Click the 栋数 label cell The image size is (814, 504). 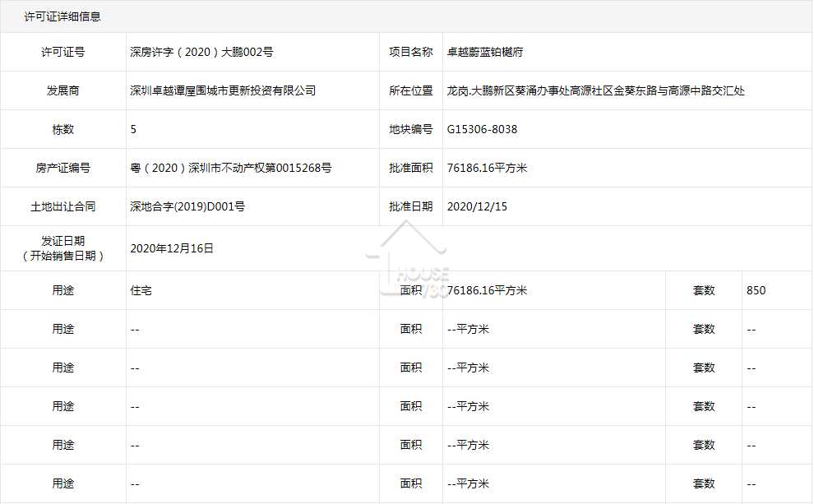click(62, 129)
